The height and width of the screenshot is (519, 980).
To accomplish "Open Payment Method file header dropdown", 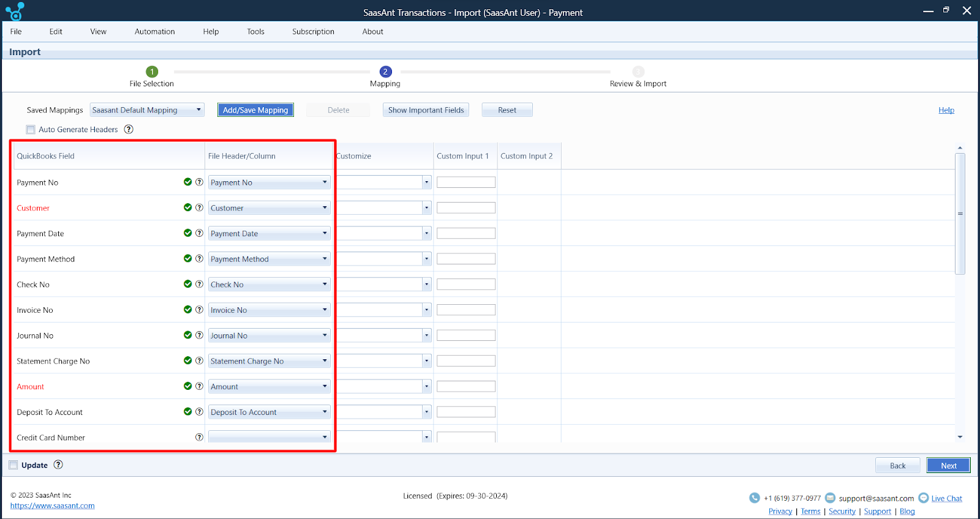I will pyautogui.click(x=269, y=259).
